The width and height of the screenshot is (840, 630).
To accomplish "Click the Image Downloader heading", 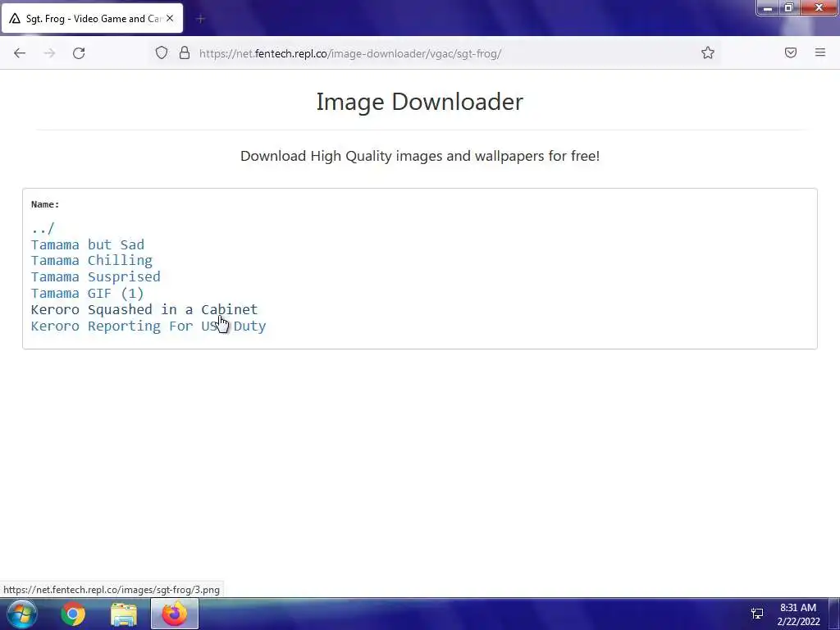I will pos(419,102).
